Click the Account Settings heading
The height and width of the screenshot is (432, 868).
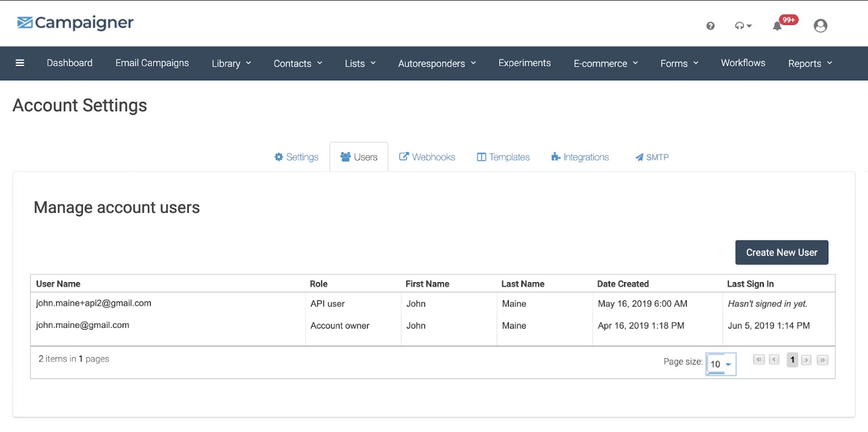click(80, 105)
